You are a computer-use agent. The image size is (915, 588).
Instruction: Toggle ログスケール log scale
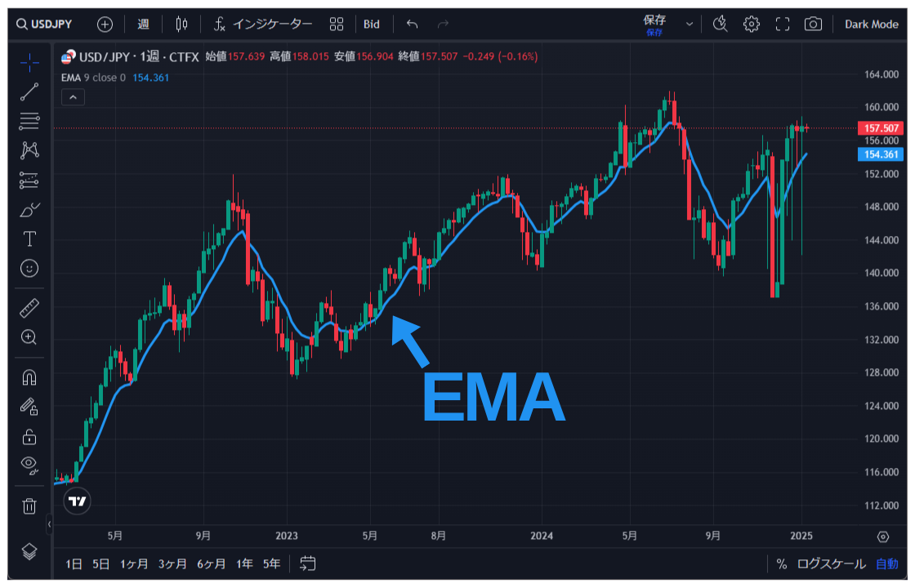832,564
